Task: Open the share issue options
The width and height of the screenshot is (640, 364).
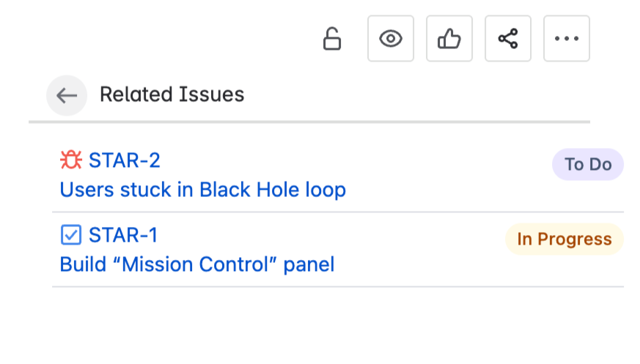Action: [508, 39]
